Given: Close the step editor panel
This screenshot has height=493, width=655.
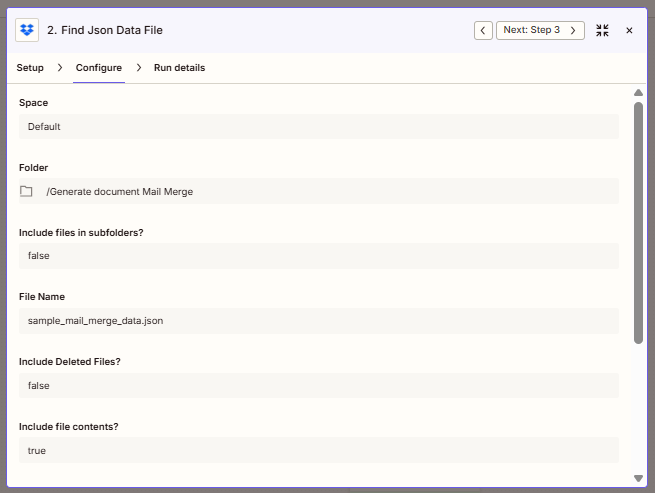Looking at the screenshot, I should tap(629, 30).
